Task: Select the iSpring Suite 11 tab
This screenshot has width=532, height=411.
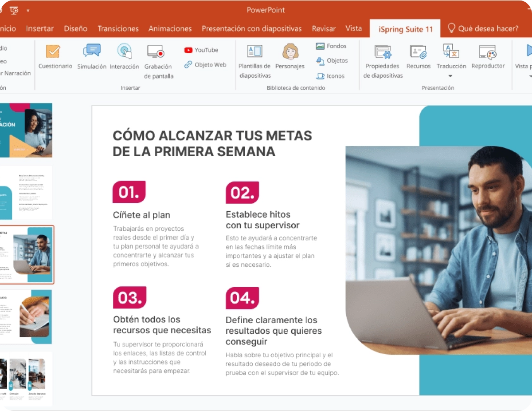Action: pyautogui.click(x=405, y=28)
